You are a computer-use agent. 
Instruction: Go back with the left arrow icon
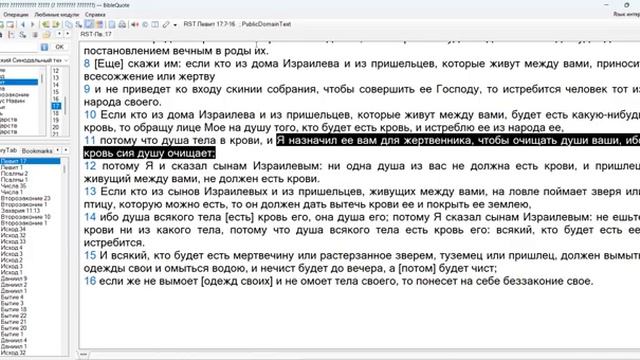coord(22,24)
